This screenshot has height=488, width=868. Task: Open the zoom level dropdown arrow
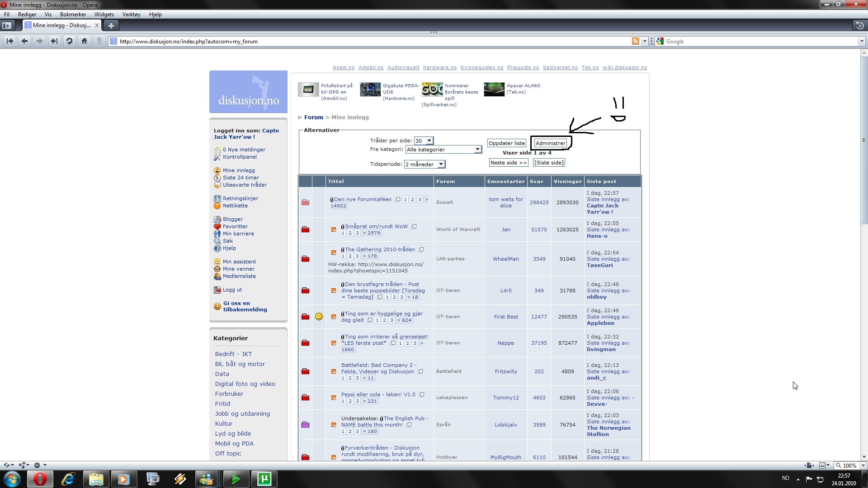pyautogui.click(x=863, y=465)
